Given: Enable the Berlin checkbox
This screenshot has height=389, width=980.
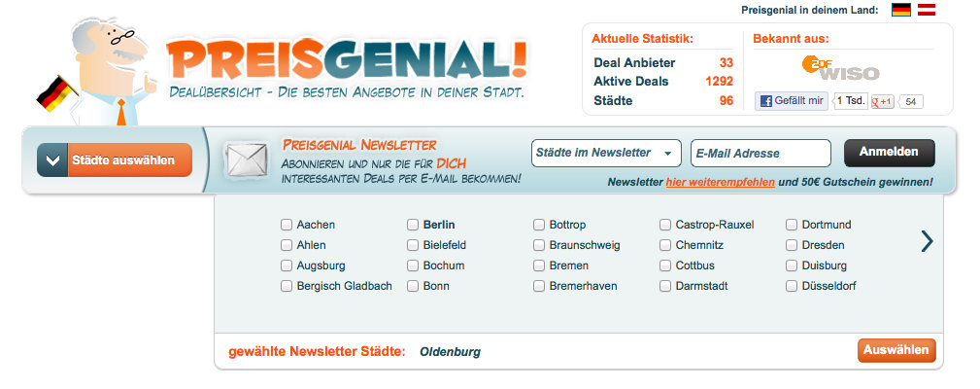Looking at the screenshot, I should (413, 225).
